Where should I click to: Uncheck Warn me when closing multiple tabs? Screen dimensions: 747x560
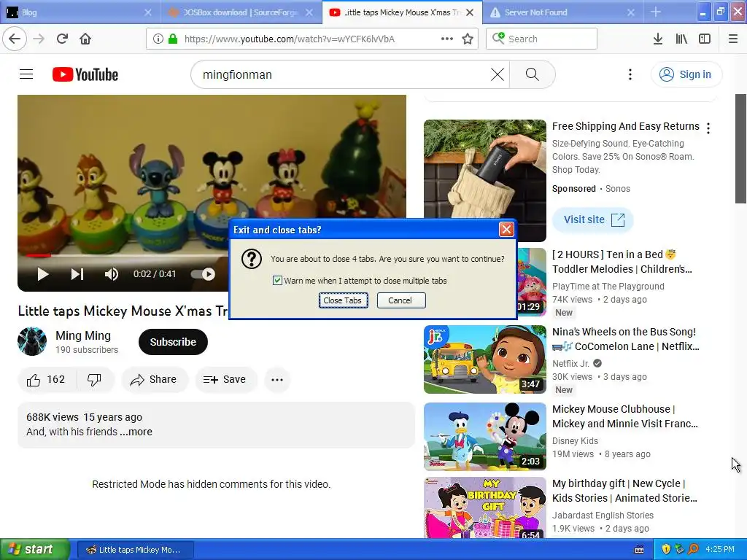tap(277, 281)
